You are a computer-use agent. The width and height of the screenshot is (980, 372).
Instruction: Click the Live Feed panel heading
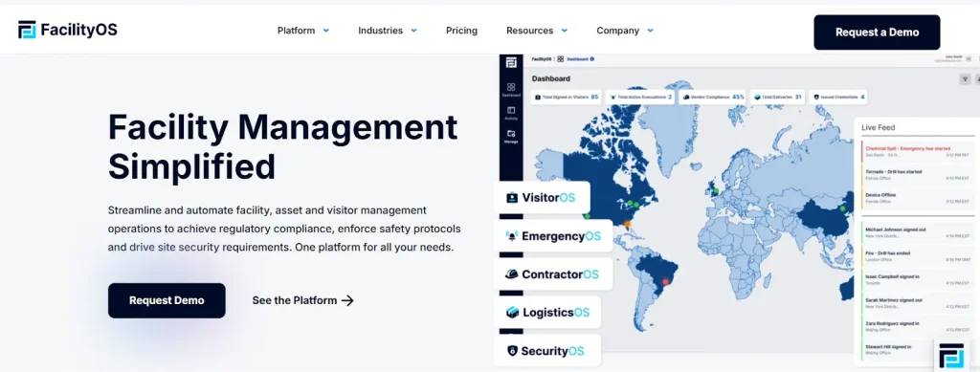(x=879, y=127)
